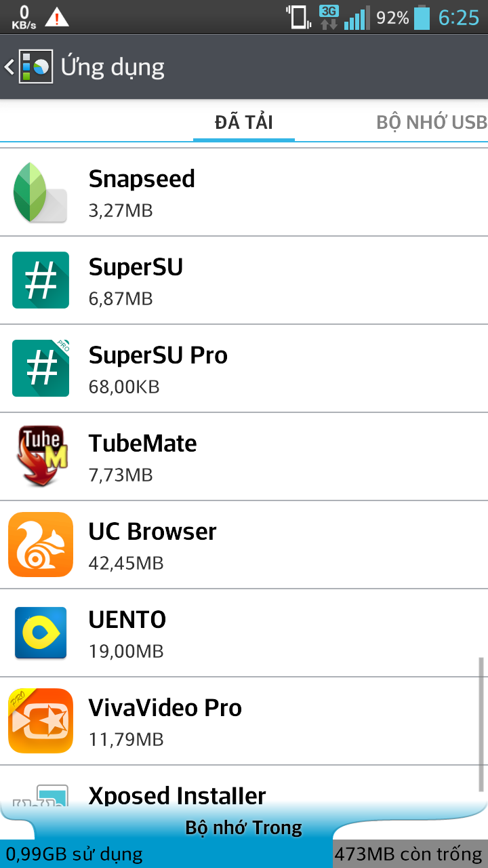Tap the VivaVideo Pro icon
Image resolution: width=488 pixels, height=868 pixels.
(x=41, y=721)
